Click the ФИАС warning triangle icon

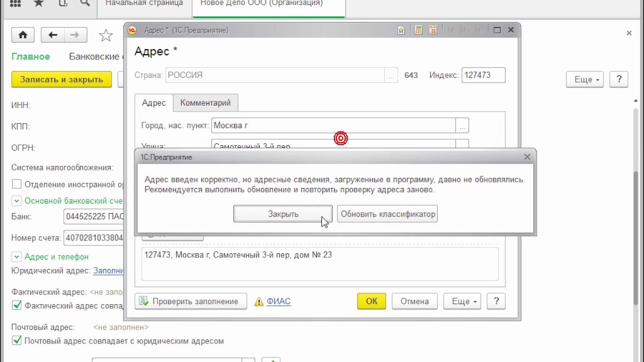[x=259, y=302]
